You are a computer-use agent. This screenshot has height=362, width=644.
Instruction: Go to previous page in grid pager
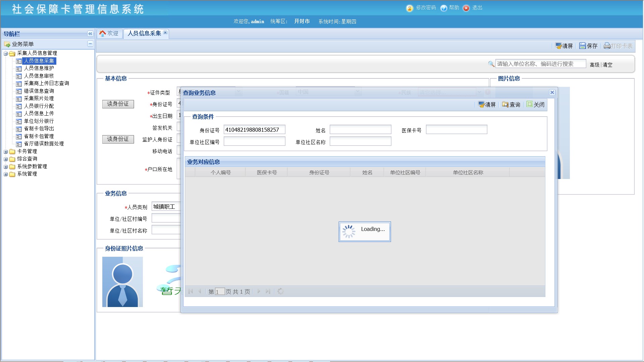coord(200,292)
